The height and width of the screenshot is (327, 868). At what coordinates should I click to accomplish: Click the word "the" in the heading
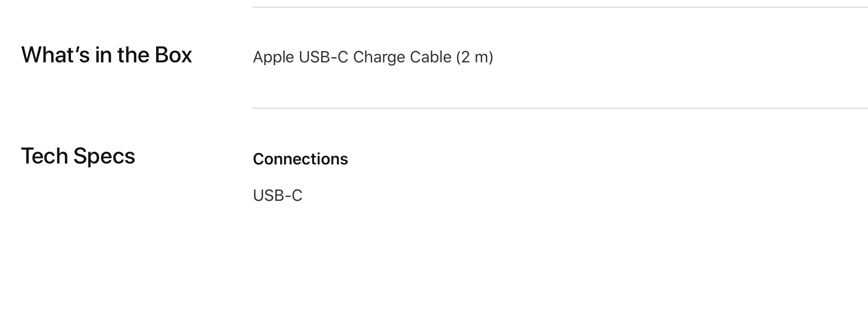[133, 55]
